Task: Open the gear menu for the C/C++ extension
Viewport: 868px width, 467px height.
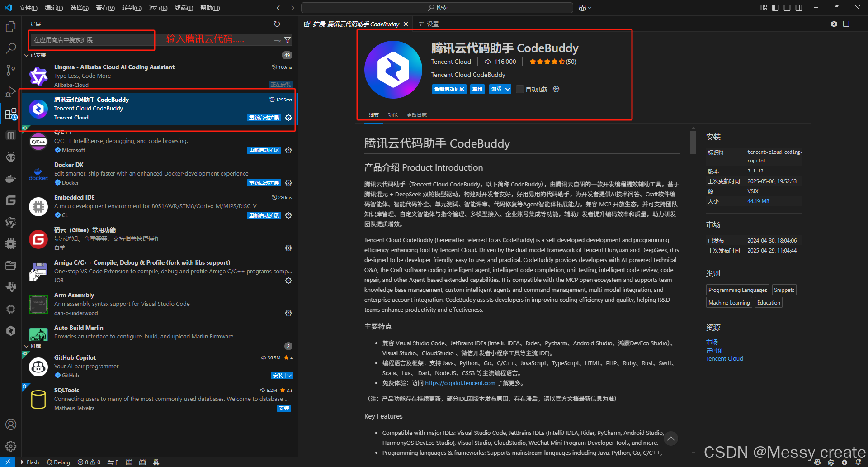Action: point(288,150)
